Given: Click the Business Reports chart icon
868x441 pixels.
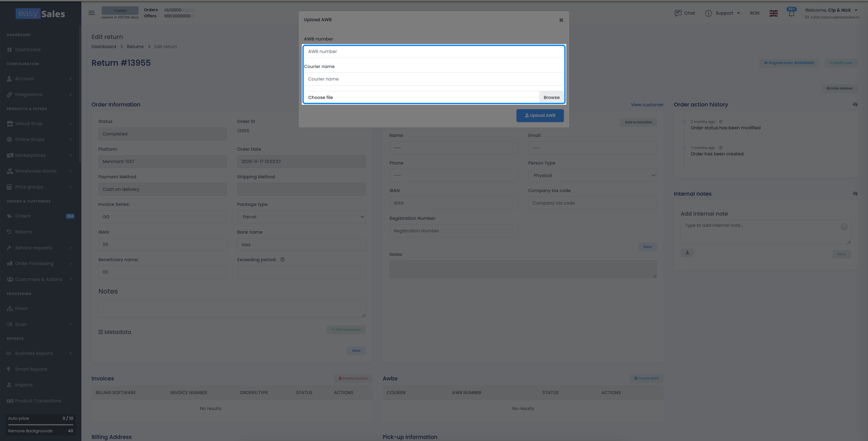Looking at the screenshot, I should (x=10, y=353).
